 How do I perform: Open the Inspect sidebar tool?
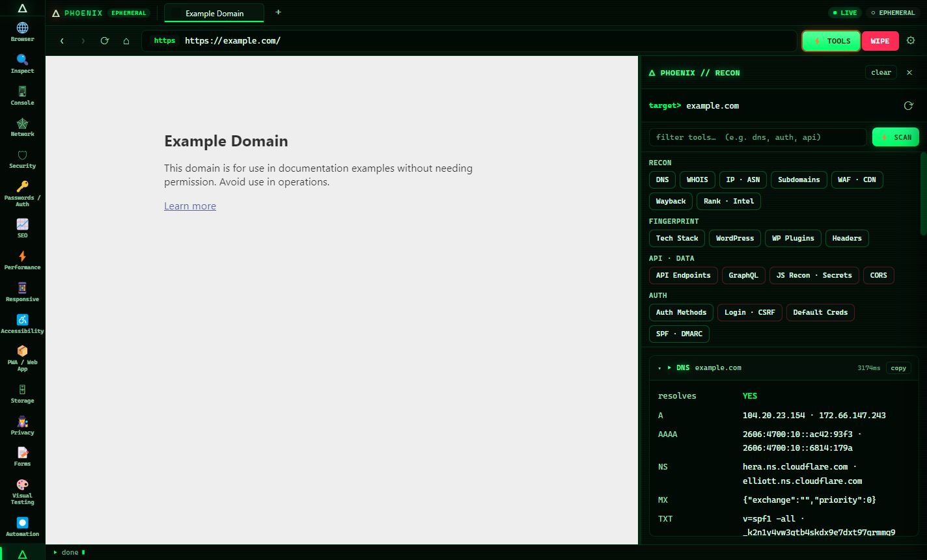coord(22,63)
